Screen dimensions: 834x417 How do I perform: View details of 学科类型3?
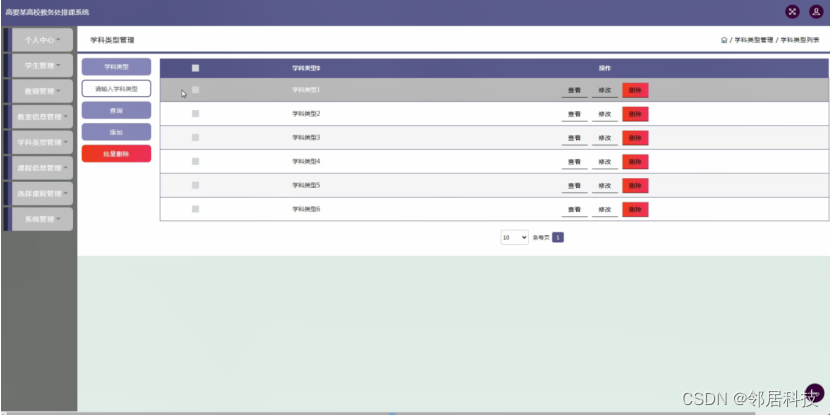(574, 138)
